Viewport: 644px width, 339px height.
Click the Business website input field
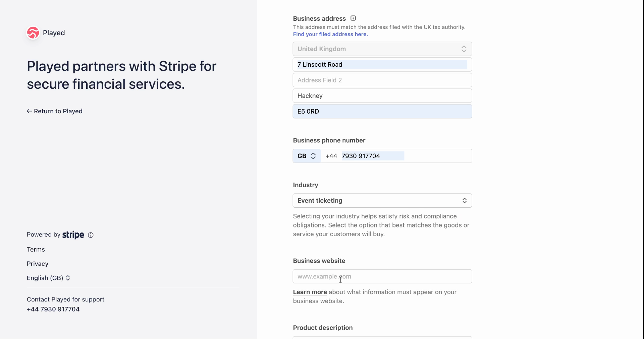coord(382,276)
